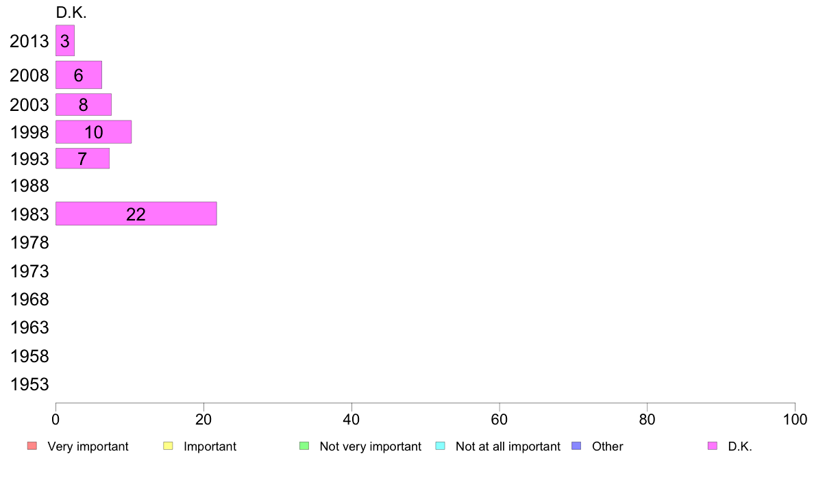Click the 1988 year label
The image size is (814, 504).
(x=29, y=186)
